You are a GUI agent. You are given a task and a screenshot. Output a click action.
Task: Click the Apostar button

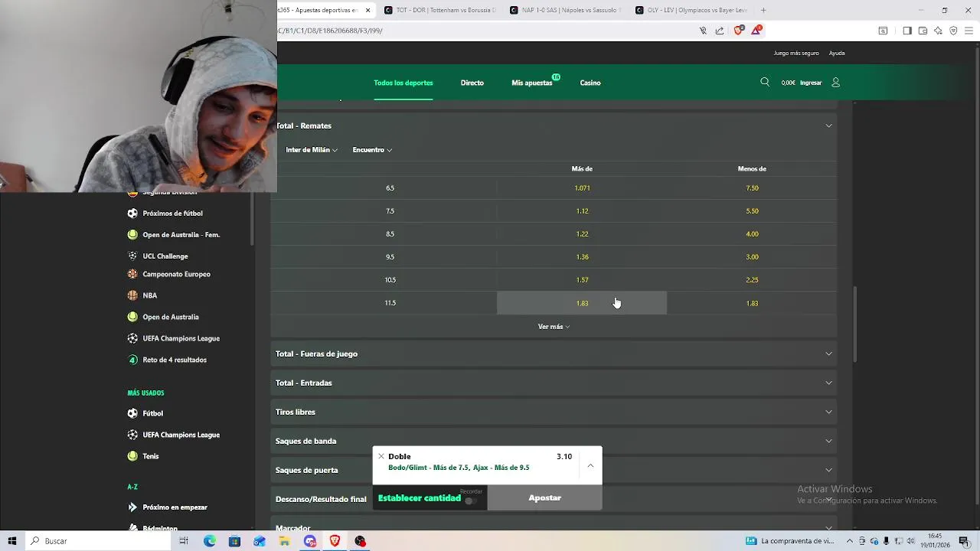click(544, 498)
